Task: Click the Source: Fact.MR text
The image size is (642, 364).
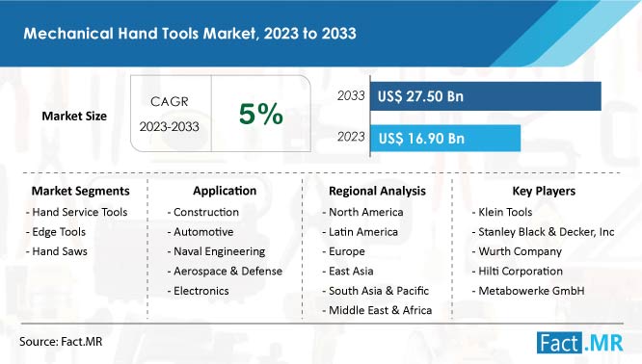Action: pos(61,342)
